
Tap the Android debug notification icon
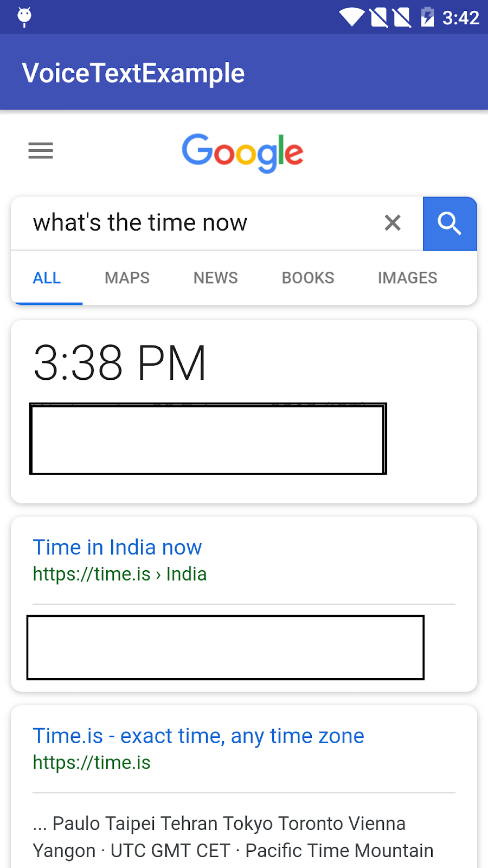(x=24, y=17)
